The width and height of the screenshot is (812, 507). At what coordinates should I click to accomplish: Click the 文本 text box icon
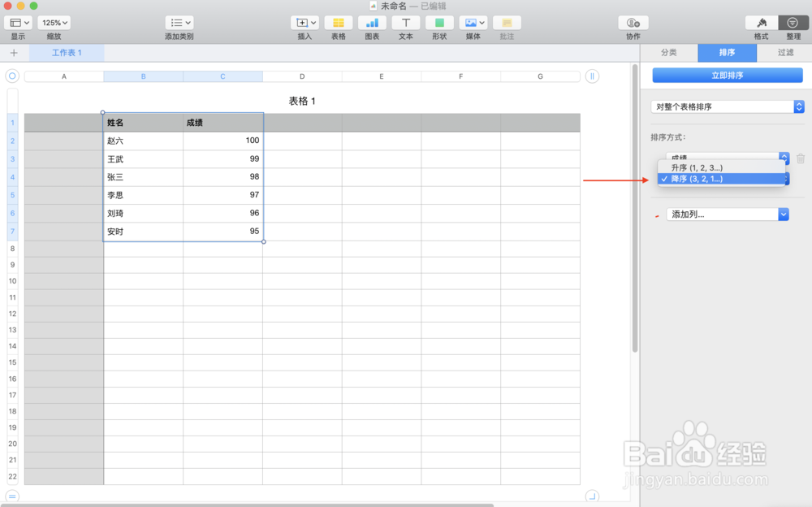tap(405, 23)
